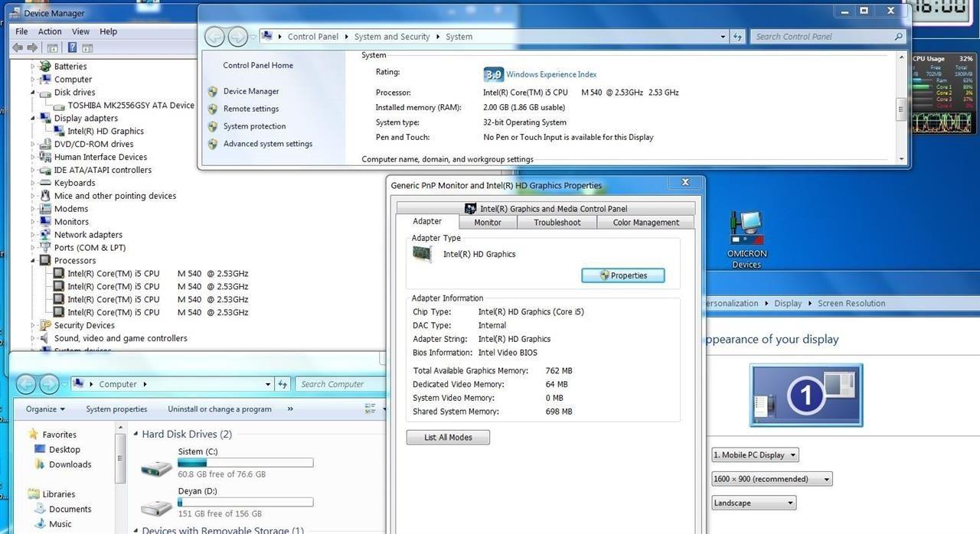Expand the Monitors tree node
The image size is (980, 534).
click(33, 222)
